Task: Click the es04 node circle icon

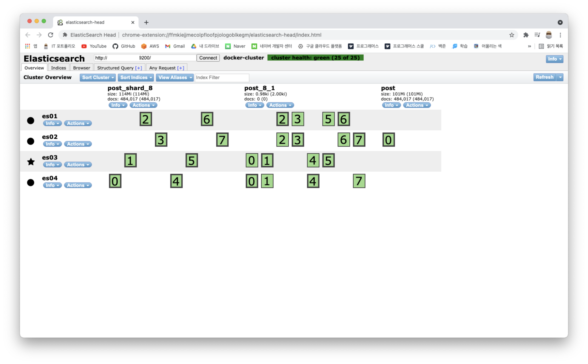Action: 31,183
